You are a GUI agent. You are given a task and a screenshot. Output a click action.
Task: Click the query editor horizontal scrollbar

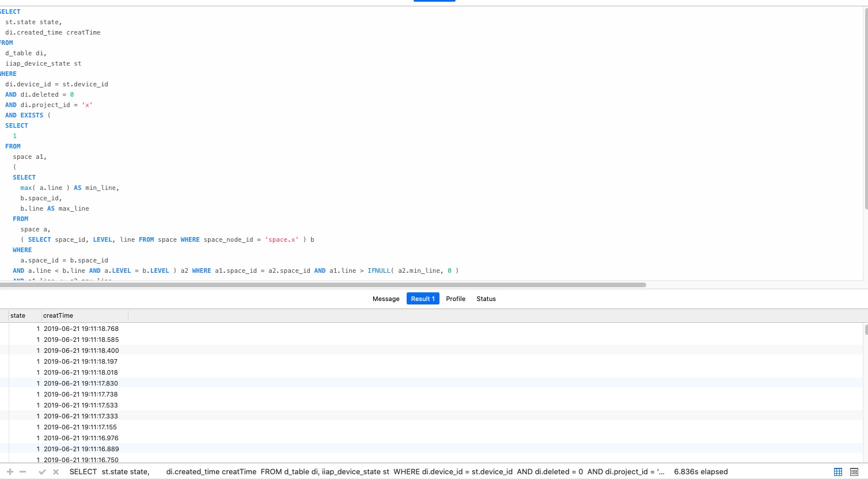pyautogui.click(x=323, y=285)
